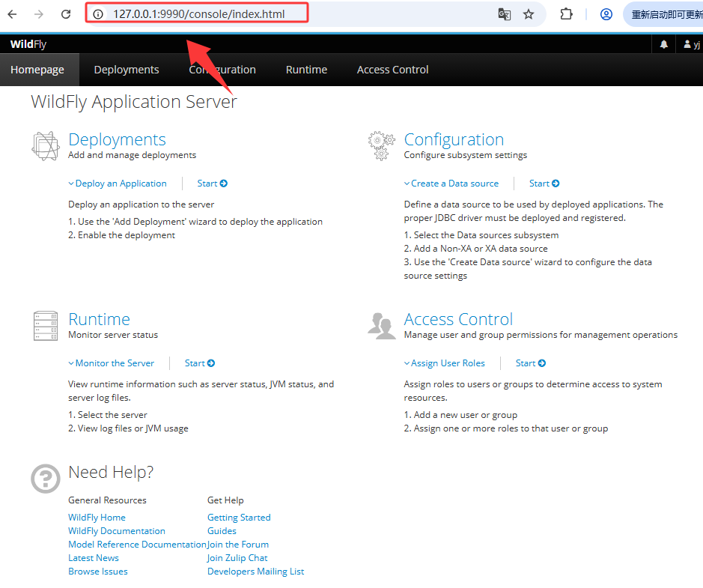This screenshot has width=703, height=588.
Task: Click '2. Enable the deployment' step text
Action: click(121, 235)
